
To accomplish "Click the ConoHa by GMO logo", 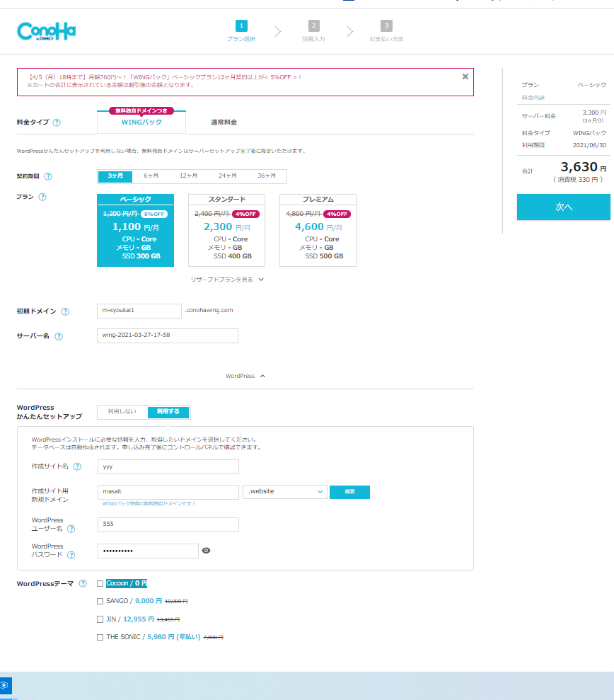I will pos(47,31).
